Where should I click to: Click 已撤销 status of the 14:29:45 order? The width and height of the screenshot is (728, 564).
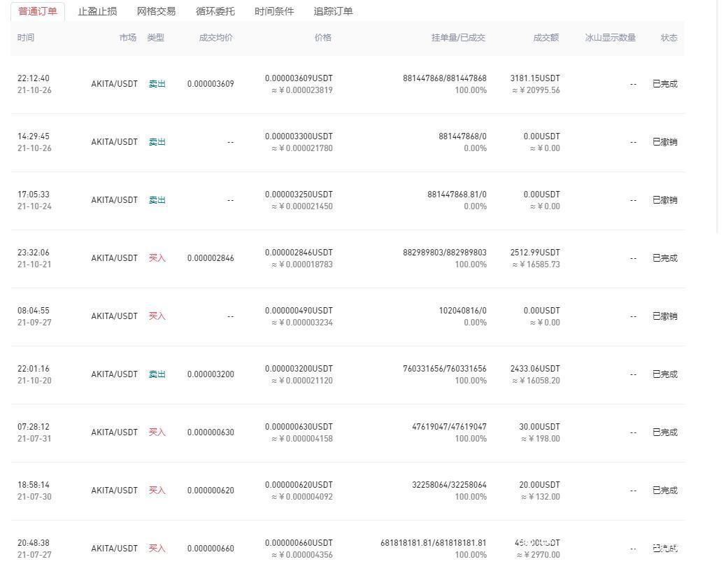click(x=664, y=142)
